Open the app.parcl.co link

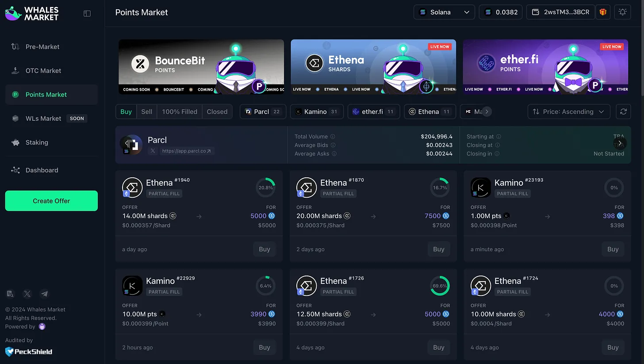[187, 151]
